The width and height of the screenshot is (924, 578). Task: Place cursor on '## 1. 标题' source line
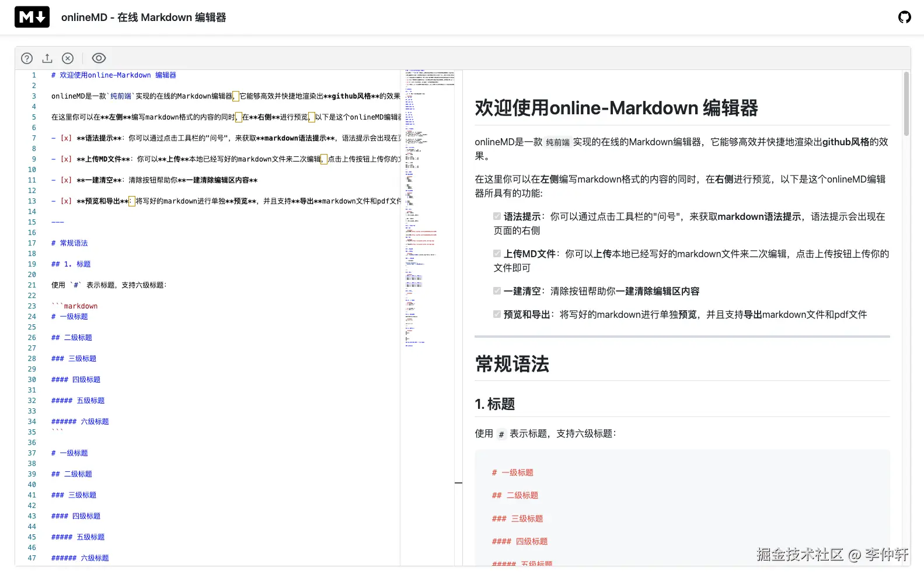[x=71, y=264]
